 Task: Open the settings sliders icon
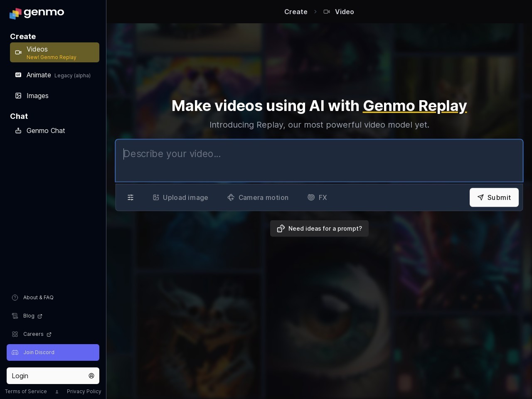coord(131,197)
